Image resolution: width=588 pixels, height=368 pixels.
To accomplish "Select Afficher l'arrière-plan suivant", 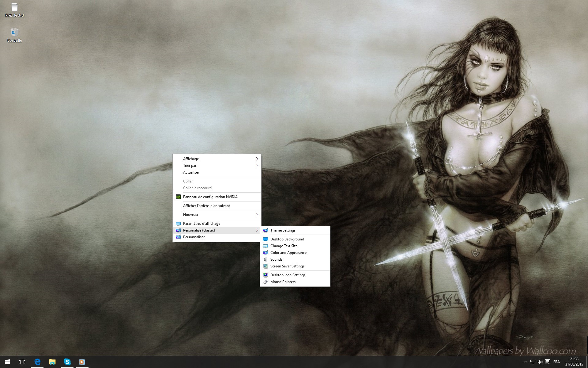I will click(x=217, y=206).
